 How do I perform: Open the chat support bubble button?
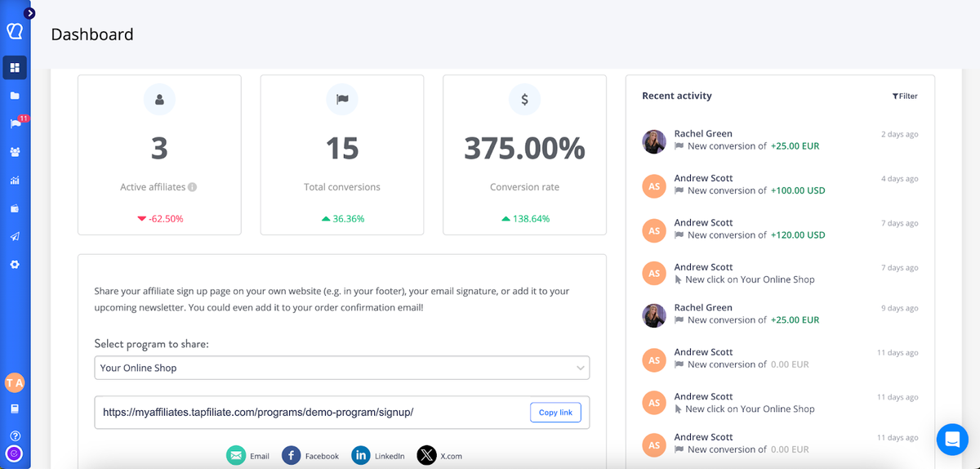coord(951,440)
